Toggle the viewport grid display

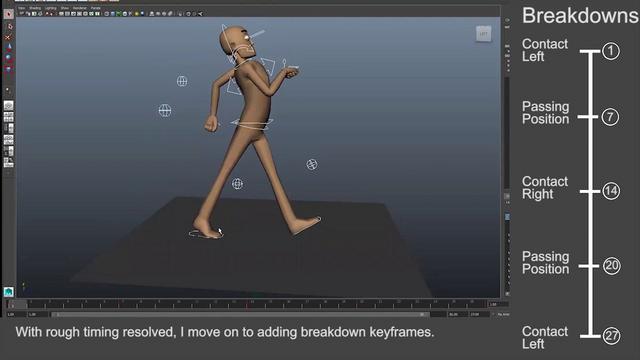click(62, 14)
